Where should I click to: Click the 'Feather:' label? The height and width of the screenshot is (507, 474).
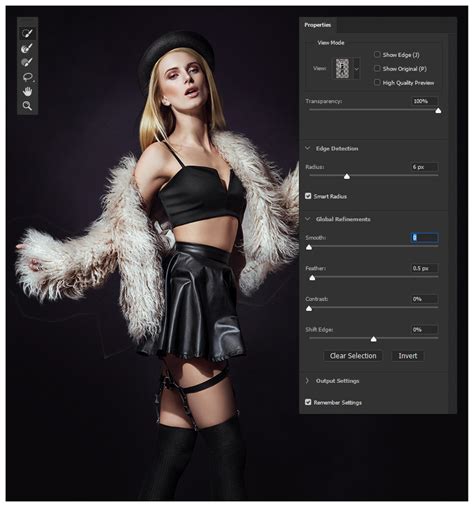(316, 268)
